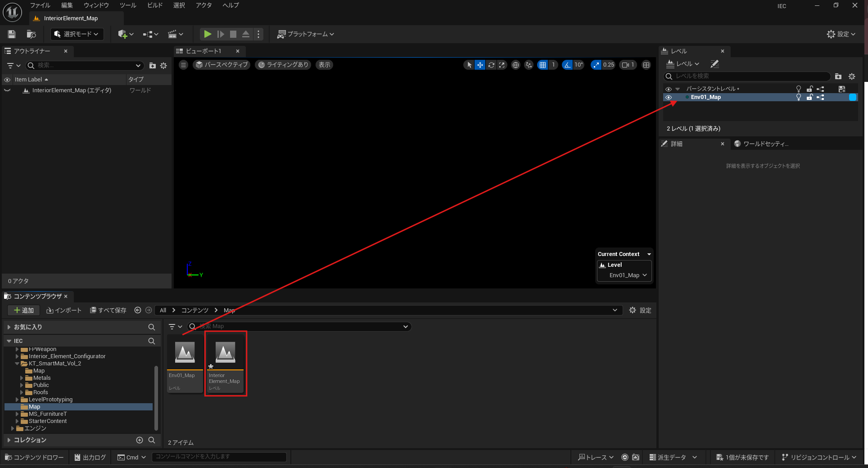This screenshot has height=468, width=868.
Task: Toggle rotation angle snapping in viewport
Action: (x=567, y=65)
